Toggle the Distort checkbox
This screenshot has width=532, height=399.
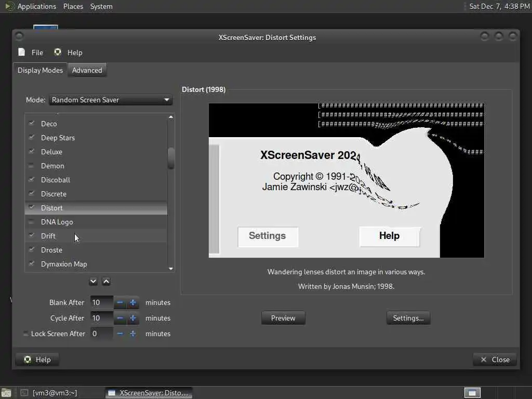pos(32,207)
